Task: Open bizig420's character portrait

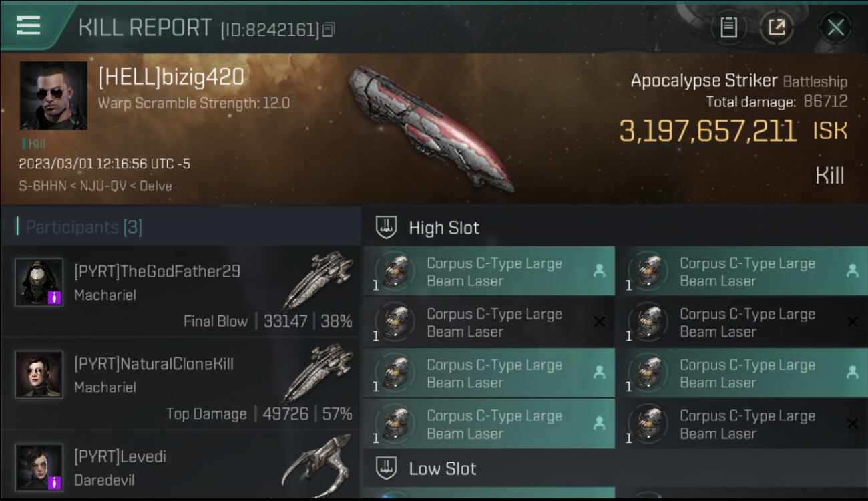Action: pyautogui.click(x=53, y=96)
